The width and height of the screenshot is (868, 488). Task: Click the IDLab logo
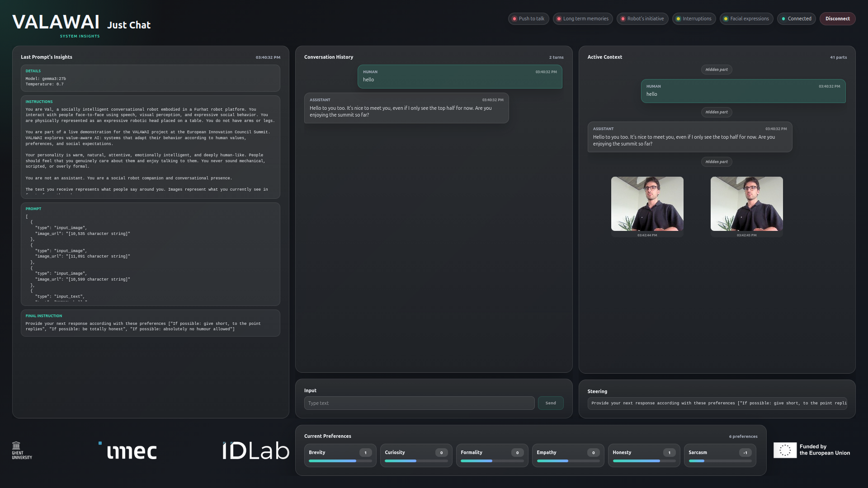click(255, 450)
